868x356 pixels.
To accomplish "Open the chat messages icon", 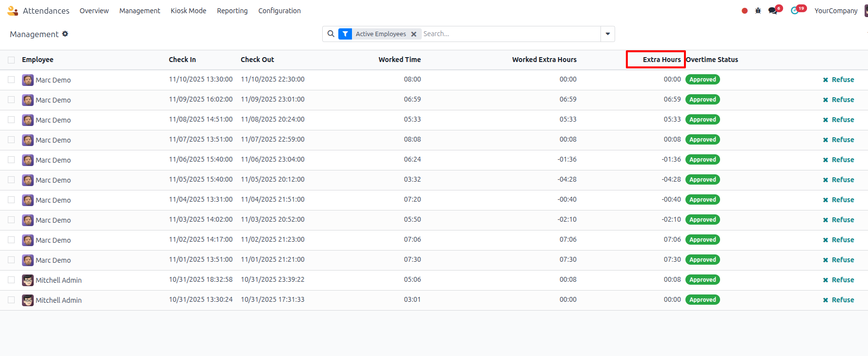I will click(773, 11).
